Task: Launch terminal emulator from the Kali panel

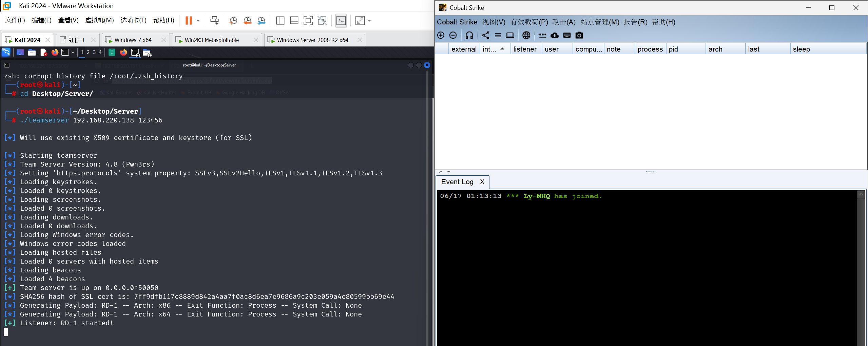Action: [65, 52]
